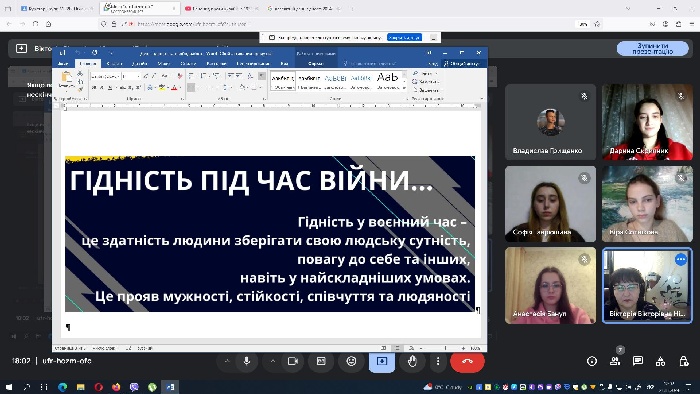
Task: Expand video settings chevron beside camera
Action: point(273,361)
